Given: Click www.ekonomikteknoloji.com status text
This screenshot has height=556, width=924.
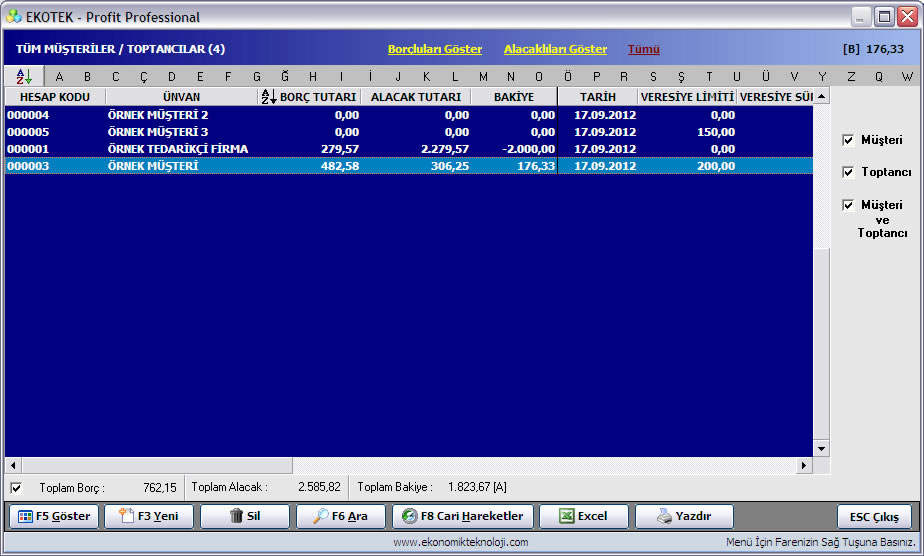Looking at the screenshot, I should 461,542.
